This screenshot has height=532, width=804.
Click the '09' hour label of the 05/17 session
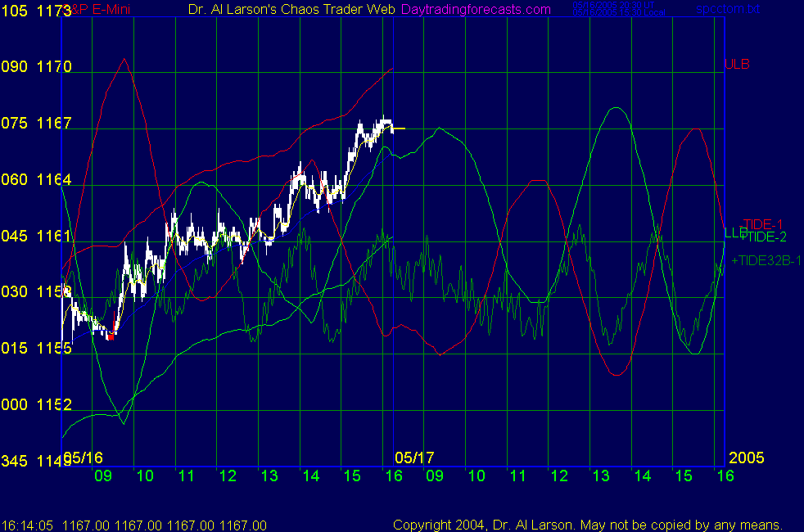pos(435,476)
